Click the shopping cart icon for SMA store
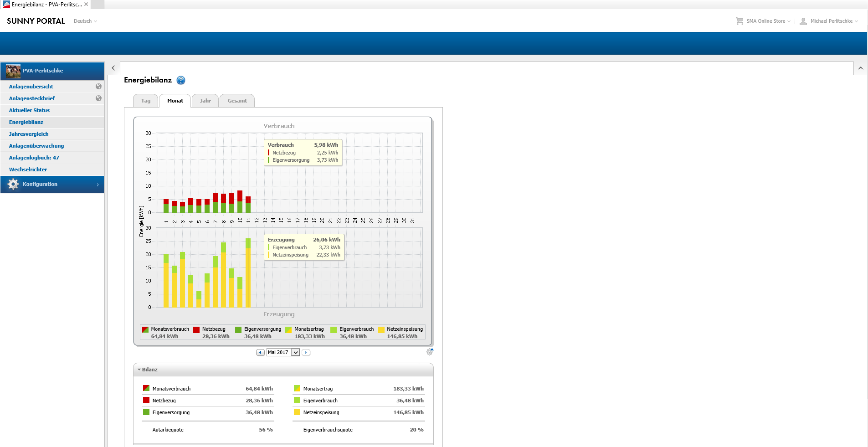This screenshot has height=447, width=868. (740, 21)
